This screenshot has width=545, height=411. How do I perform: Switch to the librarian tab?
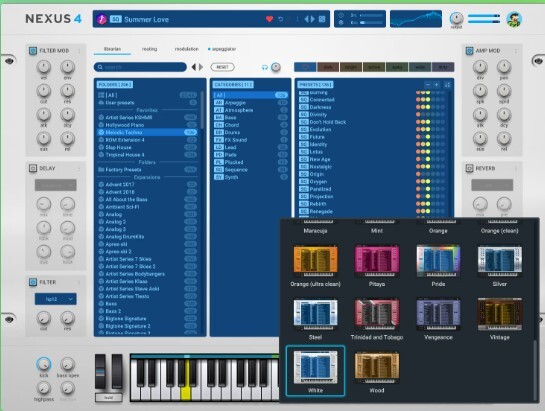[112, 49]
